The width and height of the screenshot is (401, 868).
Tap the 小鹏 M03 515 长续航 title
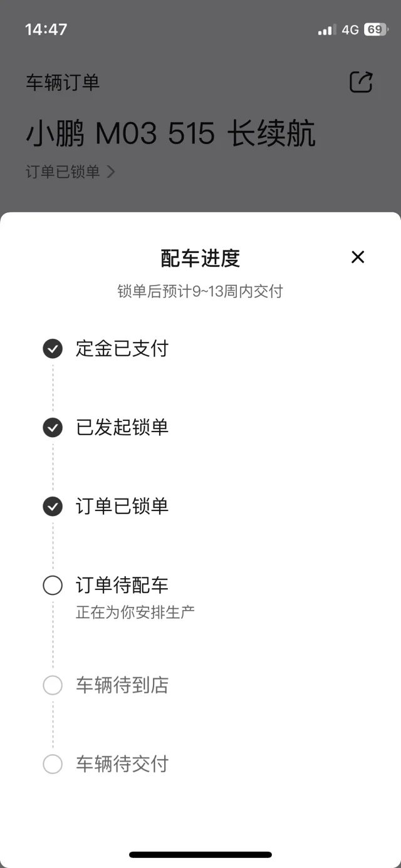click(170, 133)
